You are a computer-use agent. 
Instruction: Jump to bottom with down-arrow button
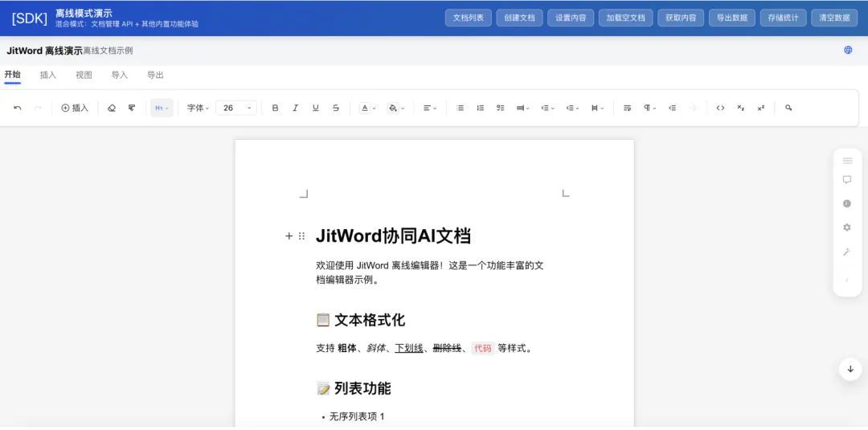tap(850, 369)
